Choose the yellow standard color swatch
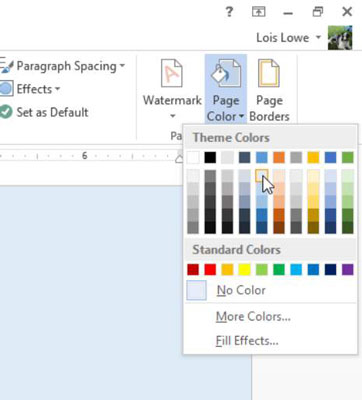362x400 pixels. (x=244, y=269)
